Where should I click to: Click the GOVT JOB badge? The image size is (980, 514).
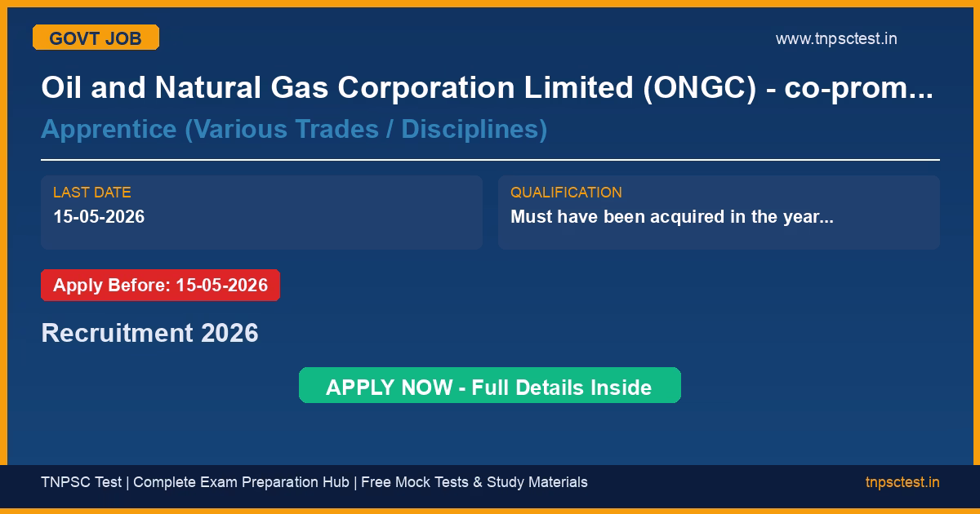[96, 38]
